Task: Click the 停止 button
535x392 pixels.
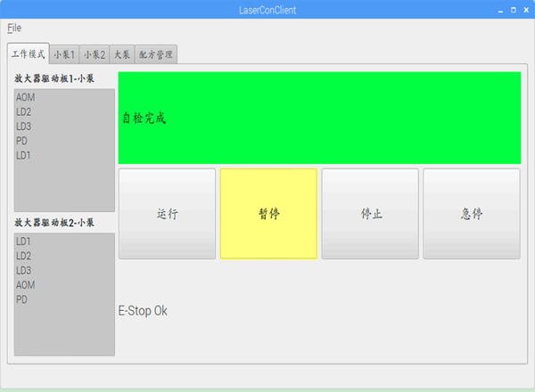Action: pos(370,214)
